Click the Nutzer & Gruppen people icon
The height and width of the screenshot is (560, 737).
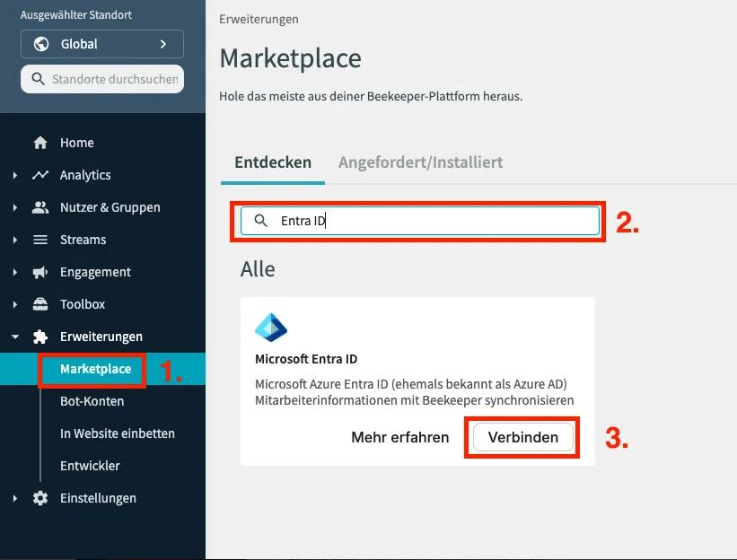40,207
